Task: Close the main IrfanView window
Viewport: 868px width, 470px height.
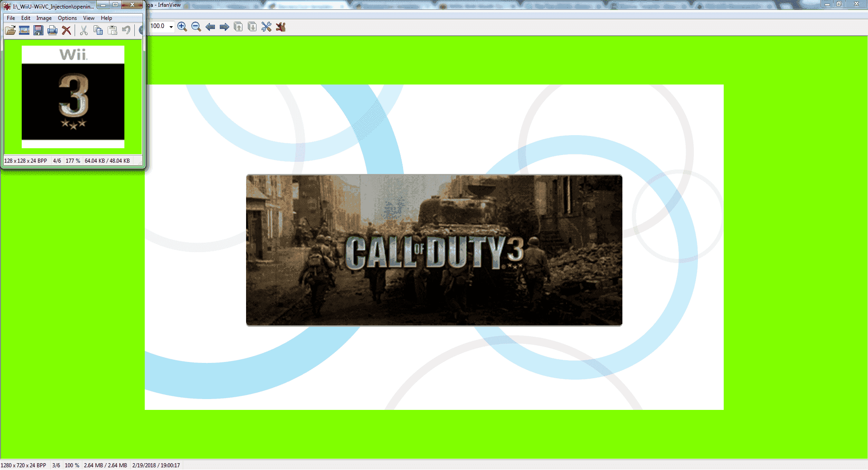Action: (x=856, y=4)
